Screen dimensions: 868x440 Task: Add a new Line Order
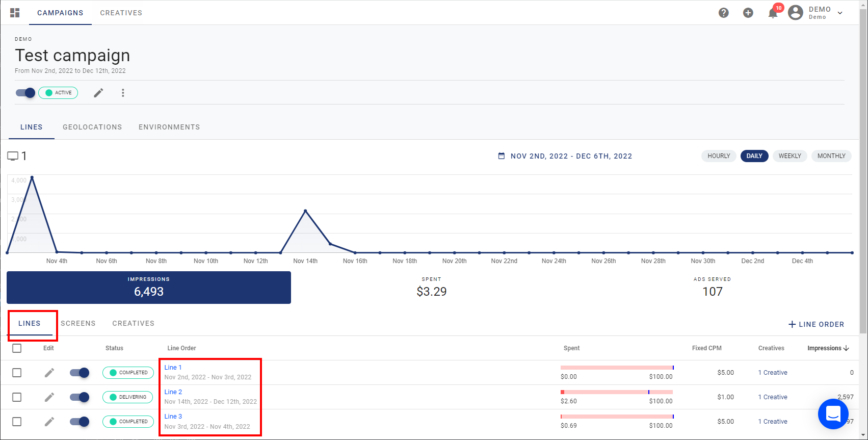tap(816, 324)
